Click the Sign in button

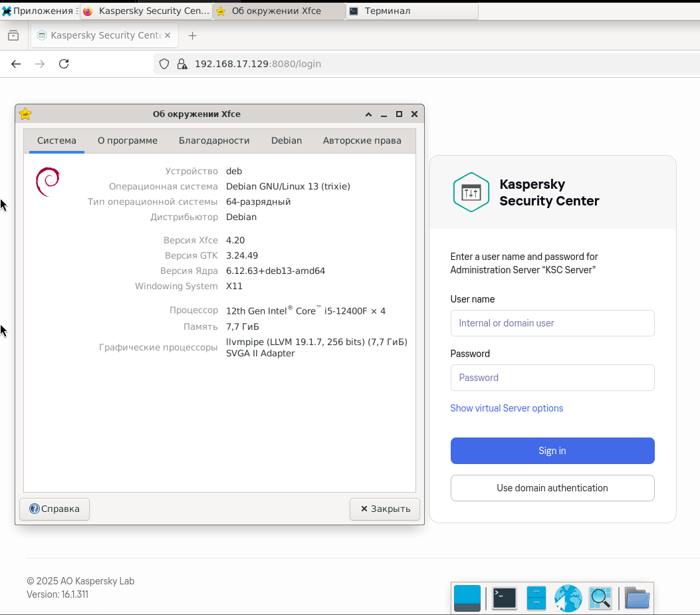pyautogui.click(x=552, y=451)
